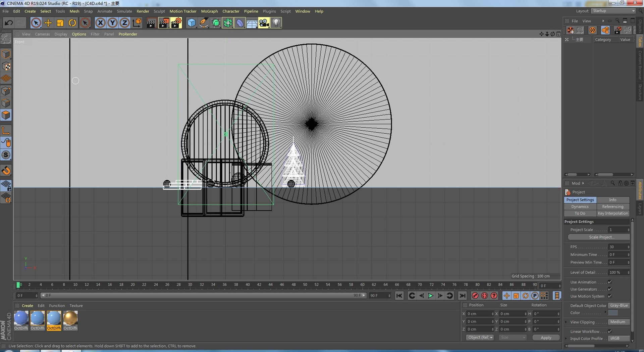Select the Scale tool
The image size is (644, 352).
[x=60, y=23]
